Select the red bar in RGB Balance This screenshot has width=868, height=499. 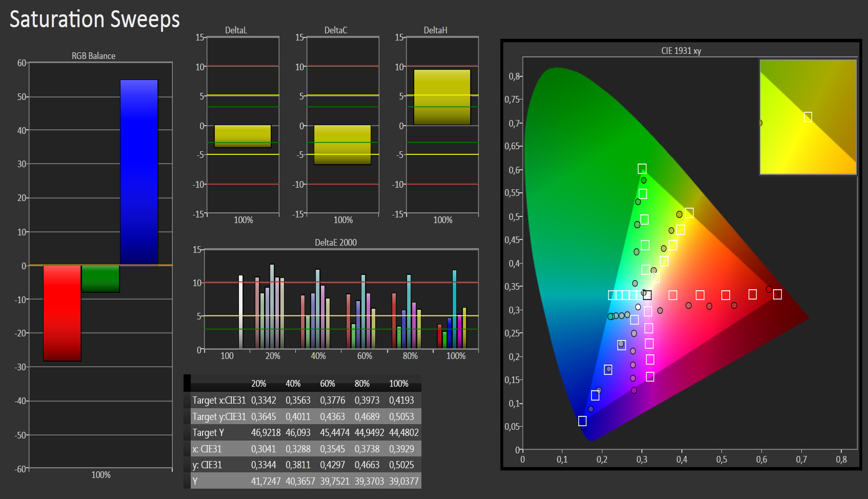tap(62, 313)
